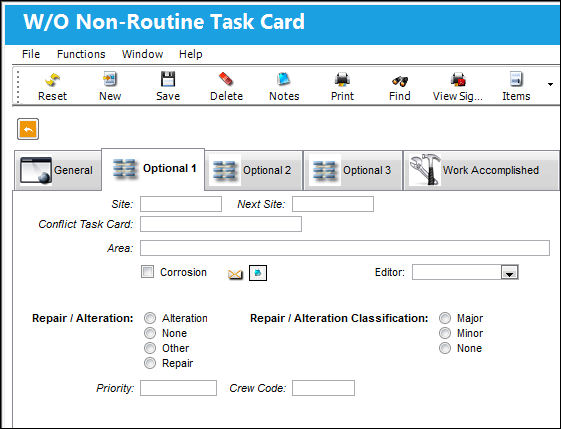Select the Repair radio button

pyautogui.click(x=150, y=363)
